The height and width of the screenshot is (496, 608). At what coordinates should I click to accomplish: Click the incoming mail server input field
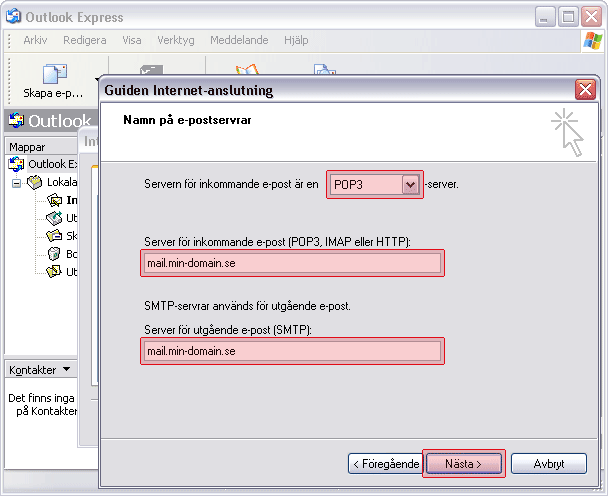292,263
